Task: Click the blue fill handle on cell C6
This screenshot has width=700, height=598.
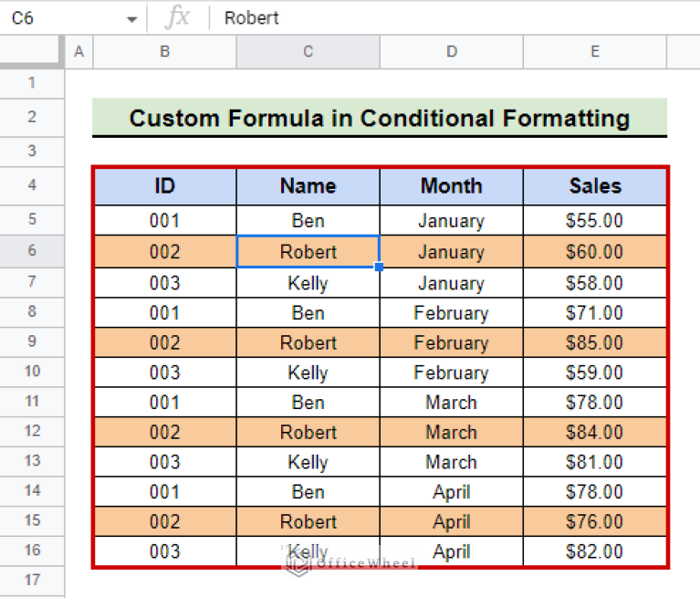Action: (x=379, y=267)
